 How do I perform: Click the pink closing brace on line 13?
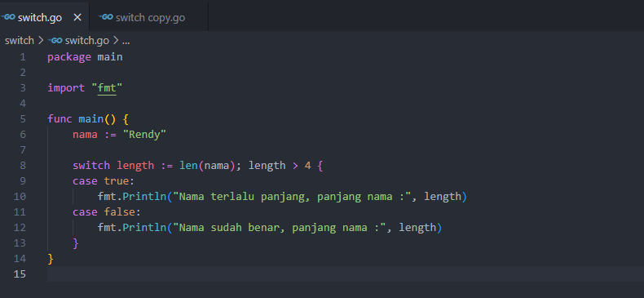coord(76,243)
